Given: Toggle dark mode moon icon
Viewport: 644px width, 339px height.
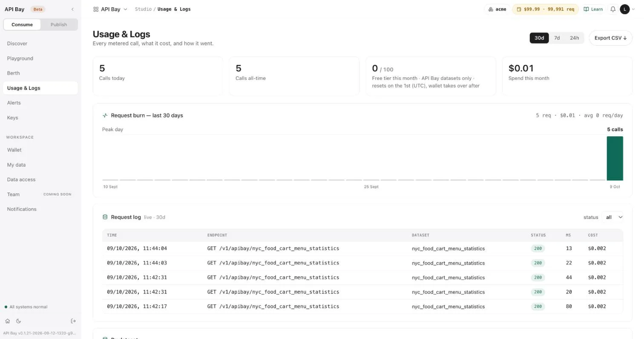Looking at the screenshot, I should (18, 321).
